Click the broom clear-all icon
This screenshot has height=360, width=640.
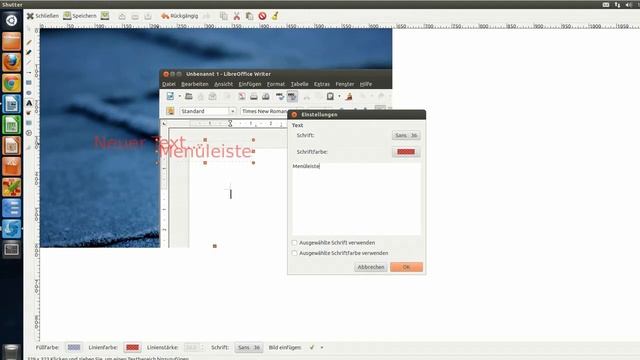click(275, 16)
